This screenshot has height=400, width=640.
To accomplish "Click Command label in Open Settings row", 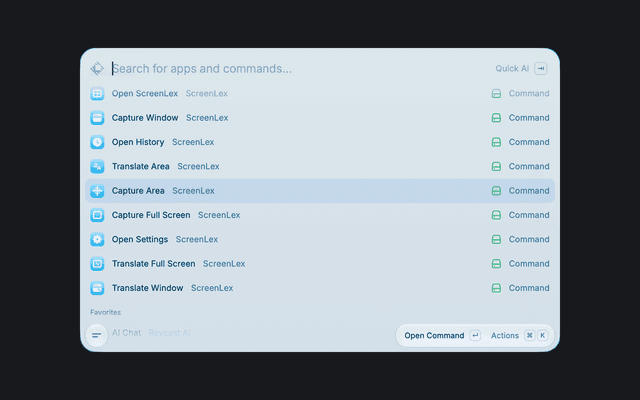I will point(529,239).
